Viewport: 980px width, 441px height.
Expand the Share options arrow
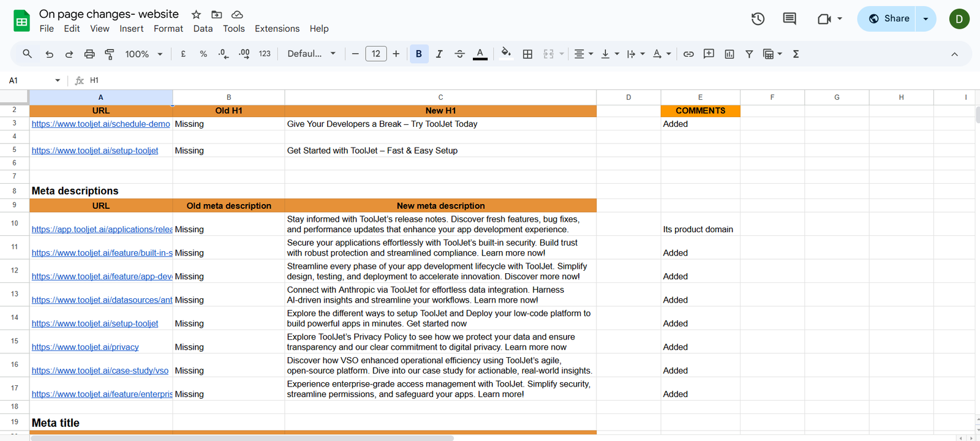(x=925, y=19)
